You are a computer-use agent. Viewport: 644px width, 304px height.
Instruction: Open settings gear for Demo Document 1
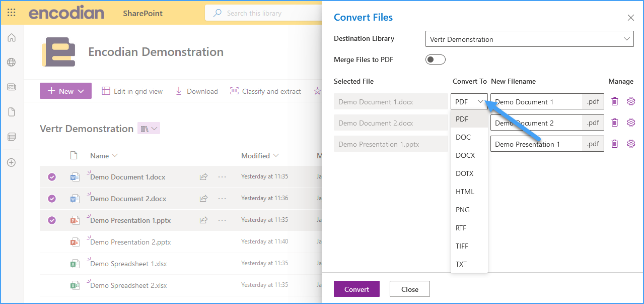click(631, 101)
